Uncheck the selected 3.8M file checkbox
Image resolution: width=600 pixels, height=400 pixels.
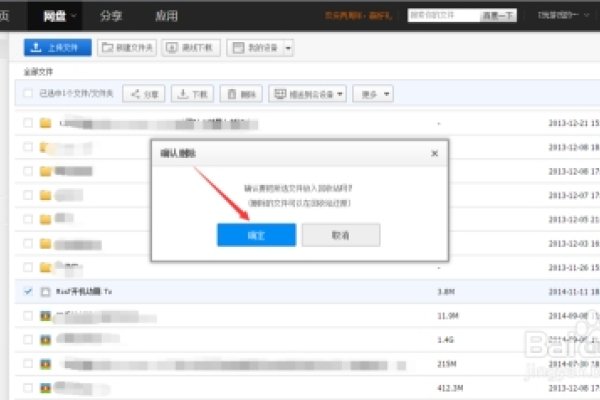[x=28, y=291]
